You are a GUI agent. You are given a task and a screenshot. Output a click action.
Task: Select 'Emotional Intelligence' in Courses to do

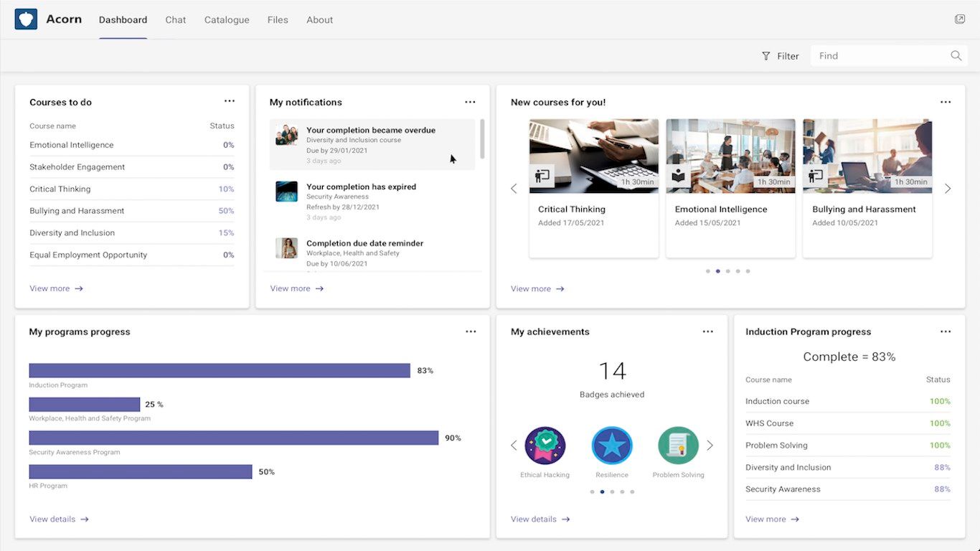point(132,145)
